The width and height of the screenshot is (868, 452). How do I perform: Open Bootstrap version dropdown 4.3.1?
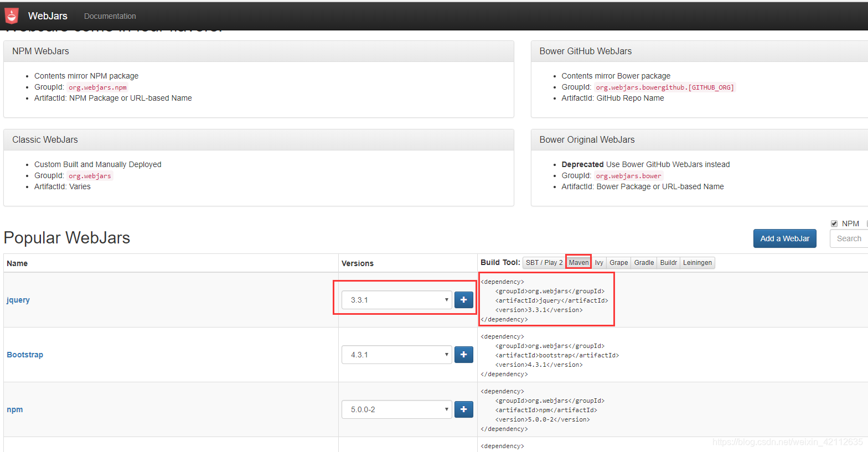pos(396,355)
